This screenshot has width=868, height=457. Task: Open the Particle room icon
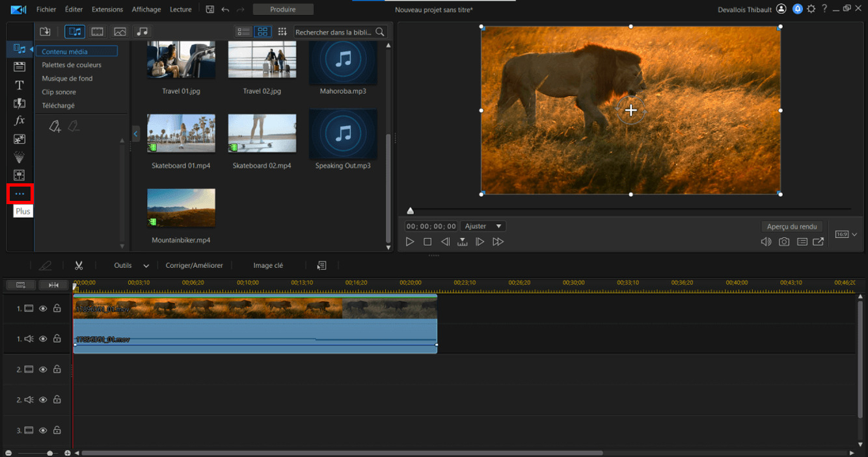[20, 157]
